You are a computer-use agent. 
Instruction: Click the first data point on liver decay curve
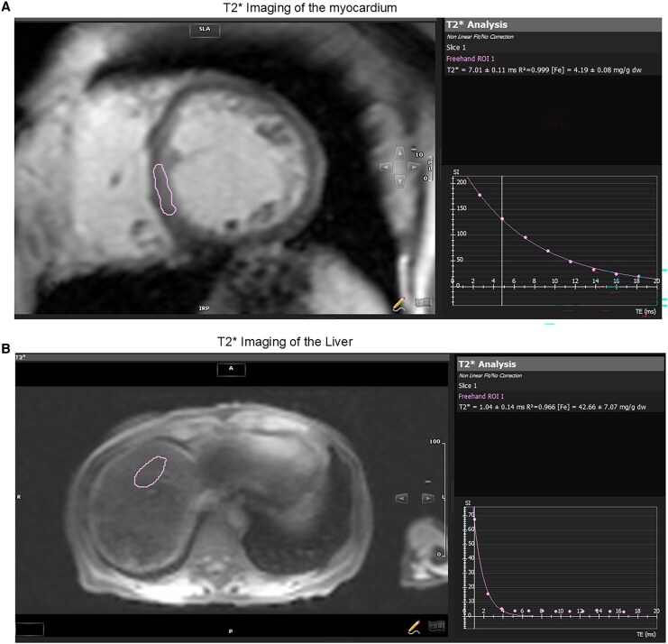pyautogui.click(x=474, y=520)
